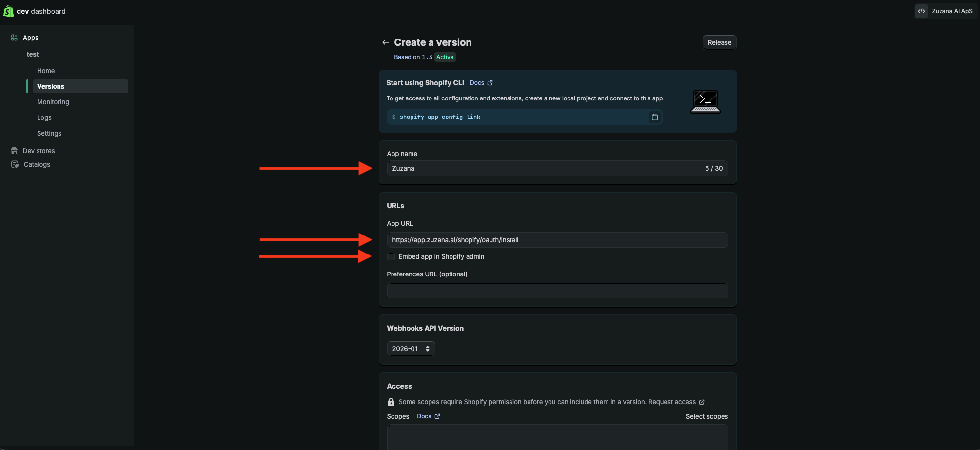Click the laptop terminal illustration
The image size is (980, 450).
(705, 101)
